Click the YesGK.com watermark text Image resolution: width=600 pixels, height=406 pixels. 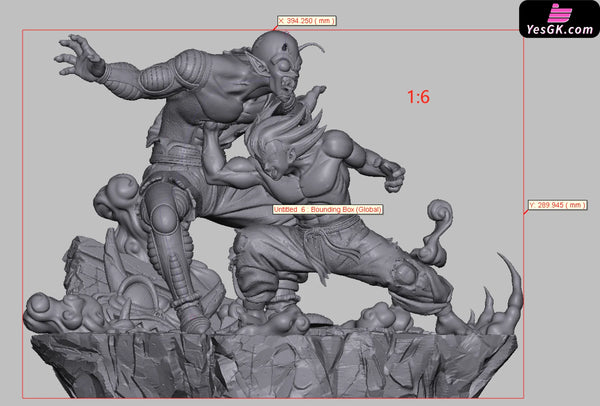(558, 29)
